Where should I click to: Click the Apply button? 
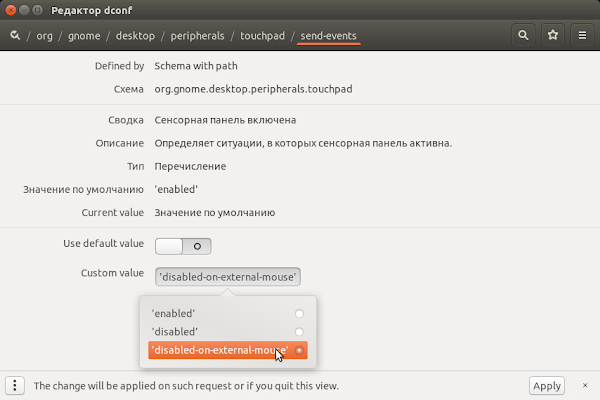coord(546,385)
